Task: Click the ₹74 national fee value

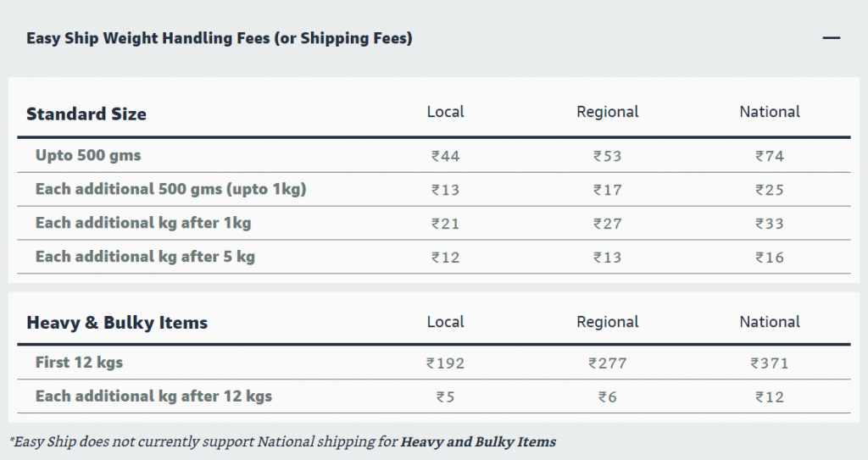Action: pyautogui.click(x=770, y=156)
